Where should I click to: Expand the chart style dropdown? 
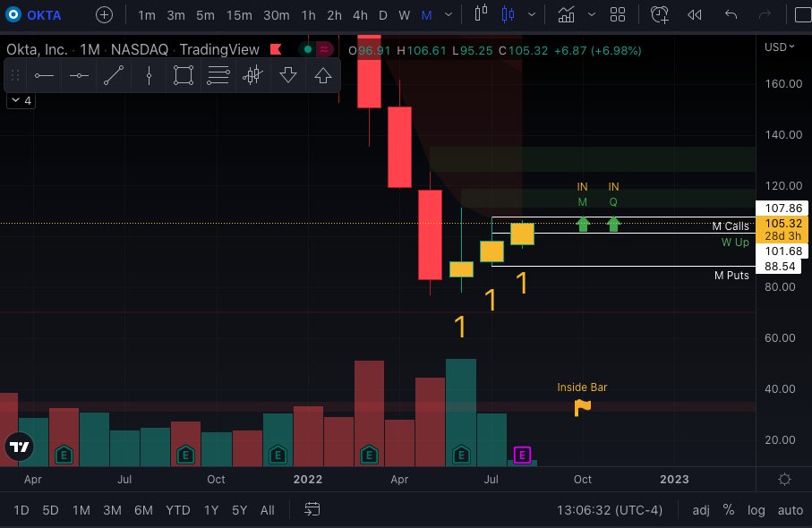(x=532, y=14)
